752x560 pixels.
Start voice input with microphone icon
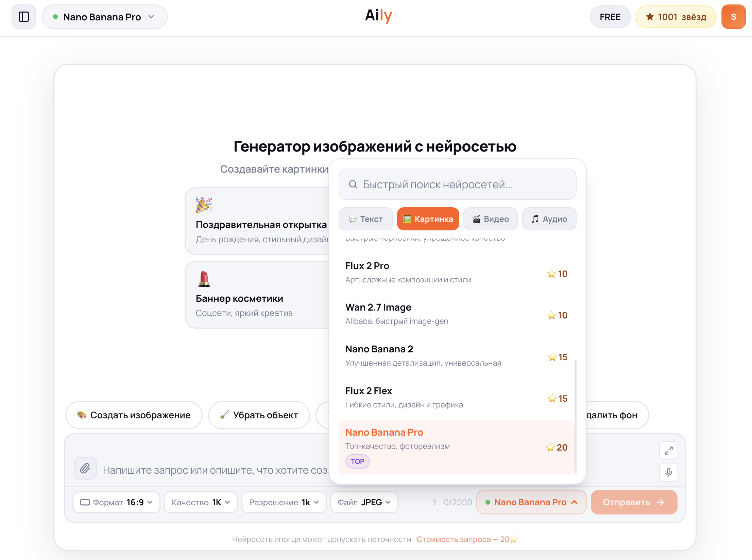(x=668, y=472)
